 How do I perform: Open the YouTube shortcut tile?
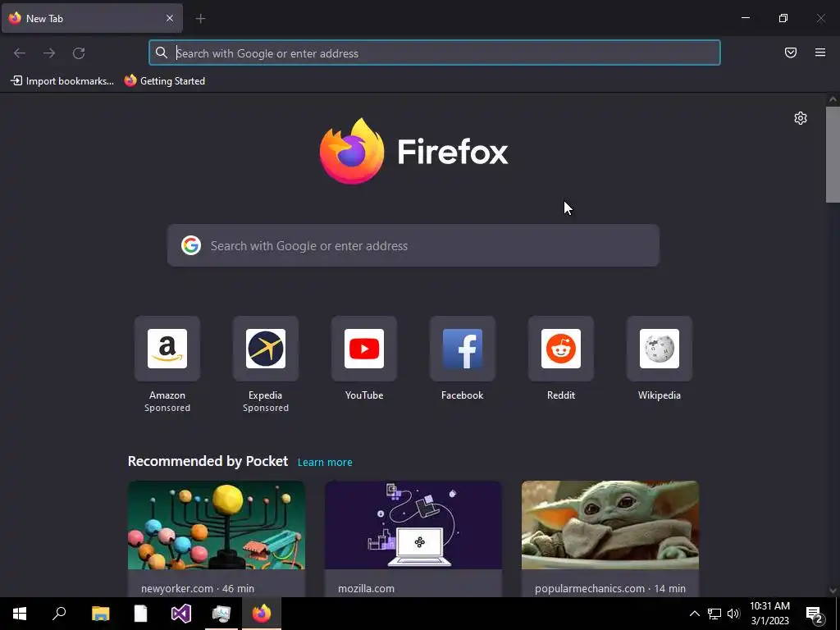point(364,349)
